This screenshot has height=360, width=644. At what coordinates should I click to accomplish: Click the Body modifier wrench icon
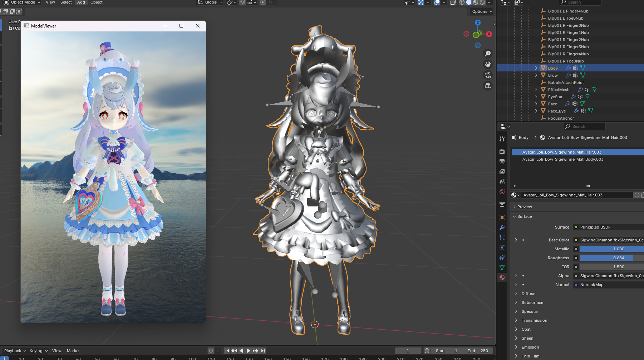click(569, 68)
